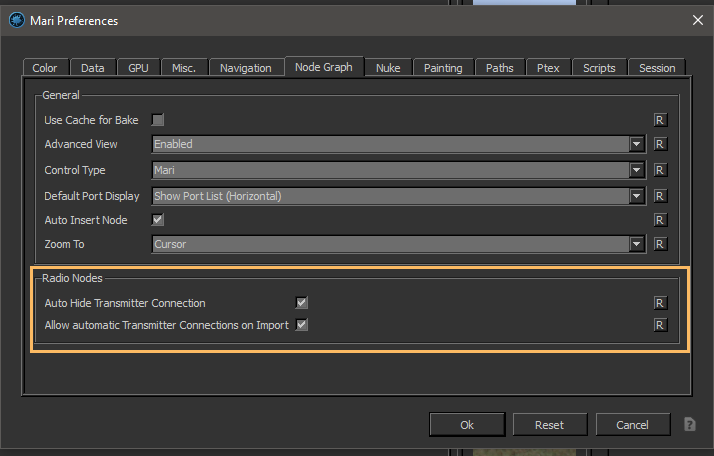
Task: Reset the Default Port Display option
Action: point(659,196)
